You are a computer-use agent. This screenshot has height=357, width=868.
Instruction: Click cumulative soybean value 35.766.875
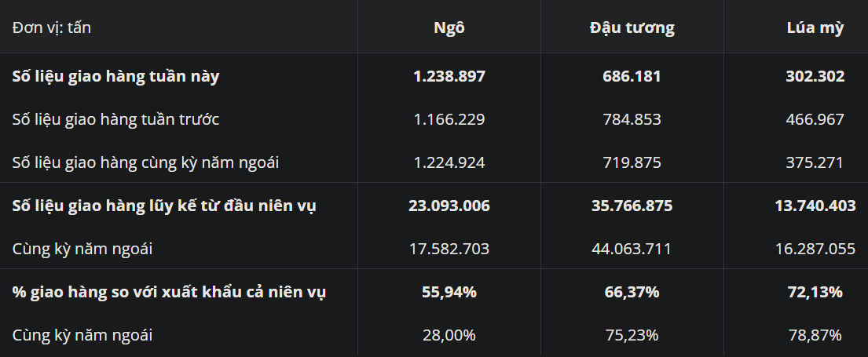point(632,206)
